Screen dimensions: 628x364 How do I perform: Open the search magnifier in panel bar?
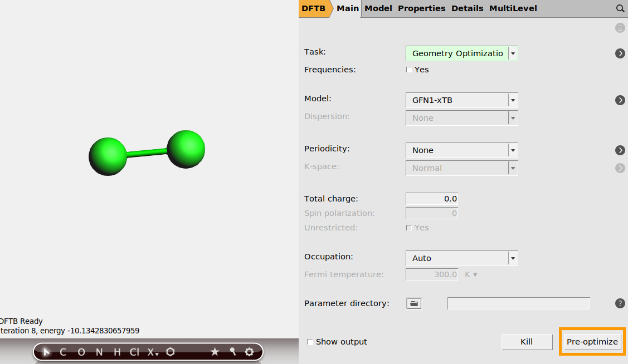point(620,8)
